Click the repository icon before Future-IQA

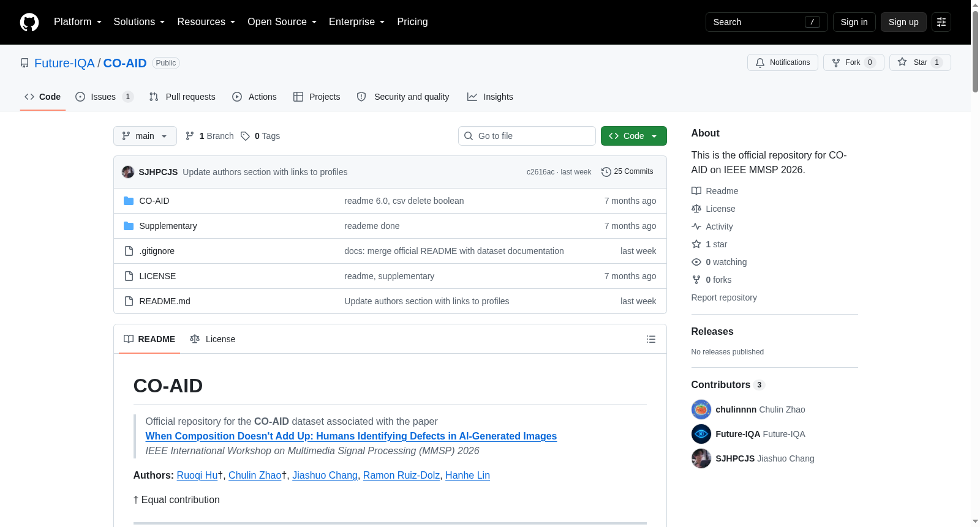(x=24, y=63)
